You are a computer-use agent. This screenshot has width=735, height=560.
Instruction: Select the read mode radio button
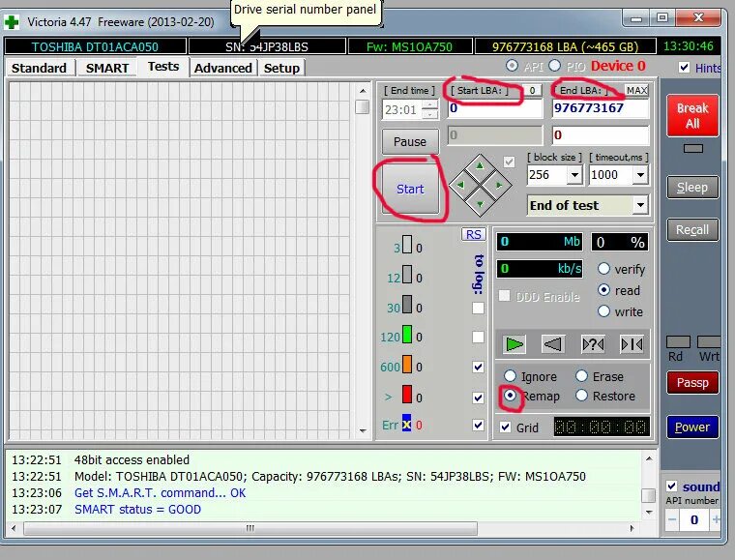tap(603, 290)
